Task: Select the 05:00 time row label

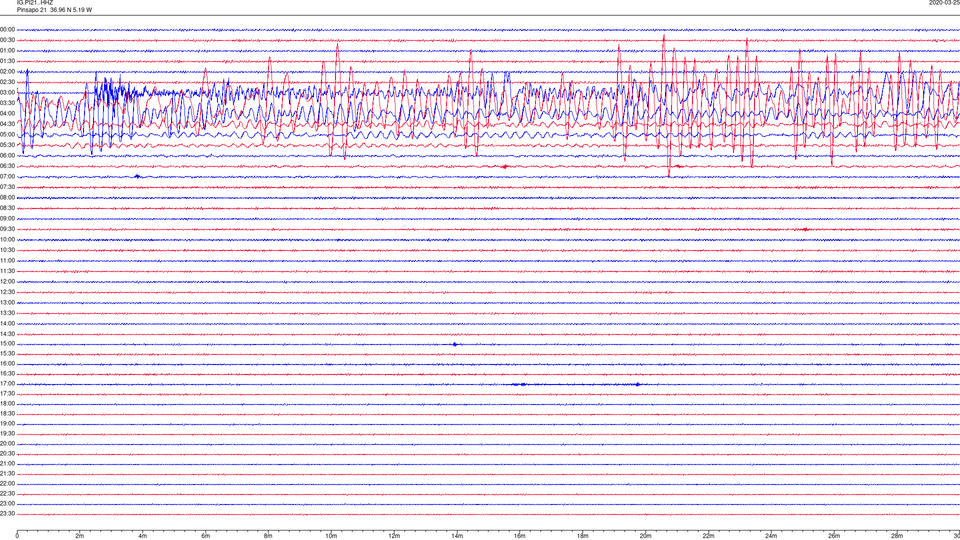Action: [7, 135]
